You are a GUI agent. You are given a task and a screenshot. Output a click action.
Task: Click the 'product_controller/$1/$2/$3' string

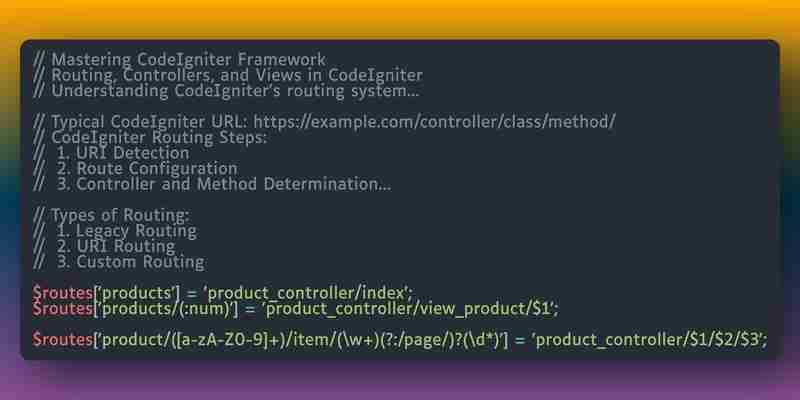pos(648,339)
